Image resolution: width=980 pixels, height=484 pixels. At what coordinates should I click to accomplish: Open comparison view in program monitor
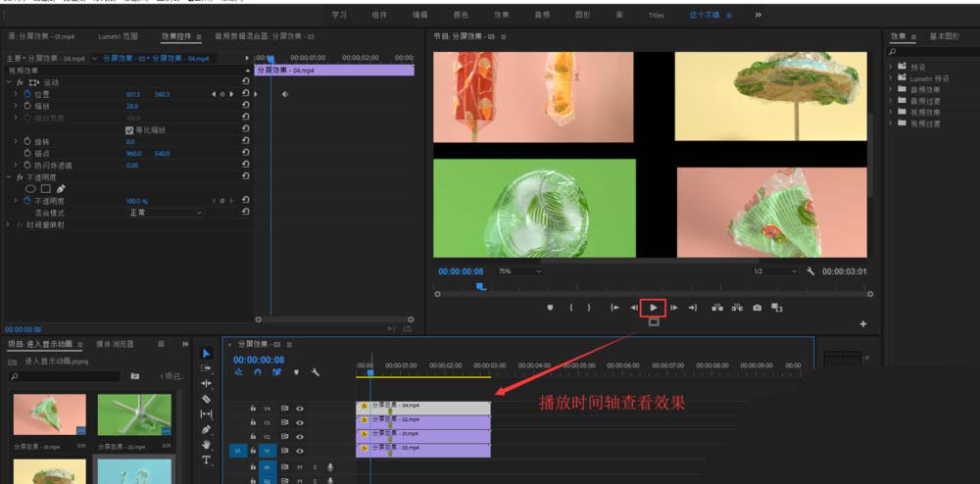click(776, 308)
